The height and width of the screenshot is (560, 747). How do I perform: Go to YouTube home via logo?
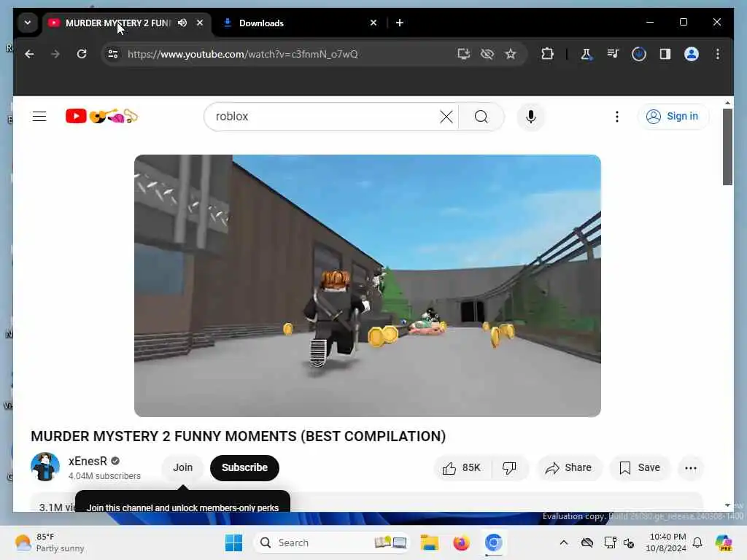click(102, 116)
